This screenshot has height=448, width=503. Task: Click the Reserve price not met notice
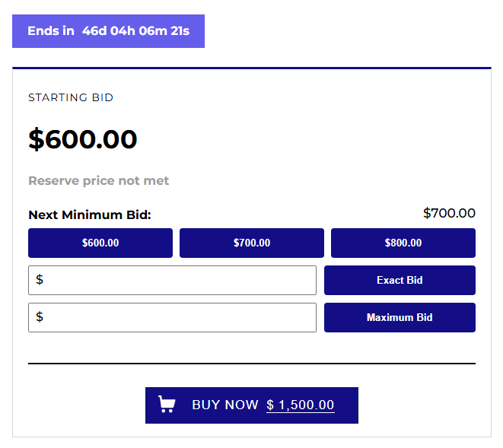98,180
